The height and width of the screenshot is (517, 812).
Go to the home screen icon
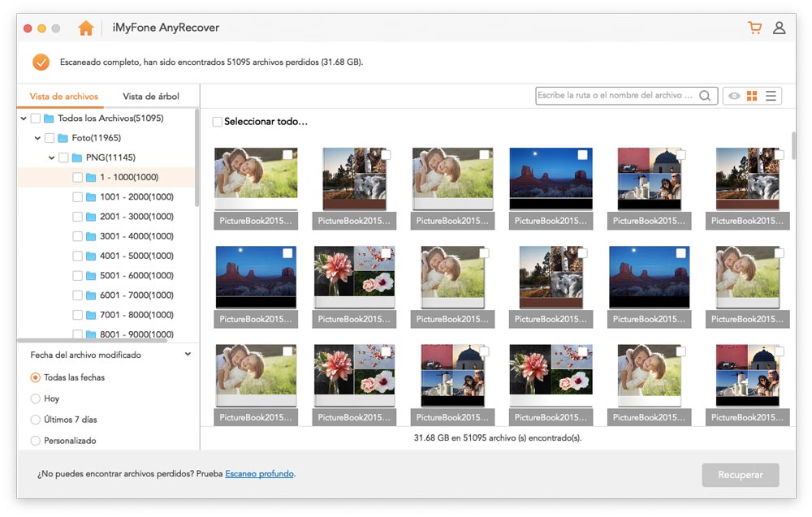pyautogui.click(x=86, y=28)
